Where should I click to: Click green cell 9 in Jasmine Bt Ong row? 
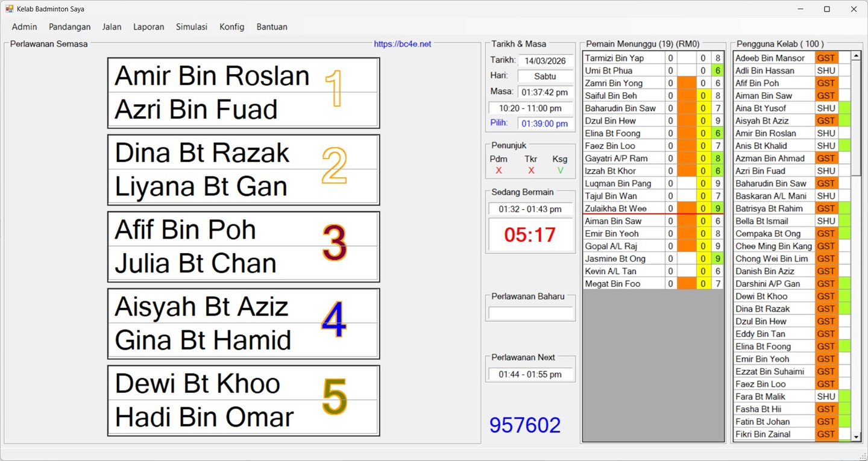pyautogui.click(x=717, y=259)
